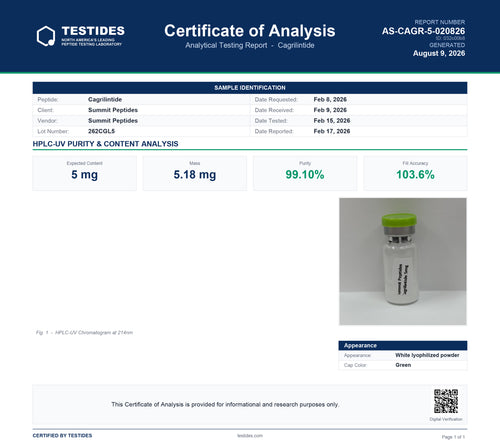Click the Digital Verification label
The width and height of the screenshot is (500, 441).
(446, 419)
